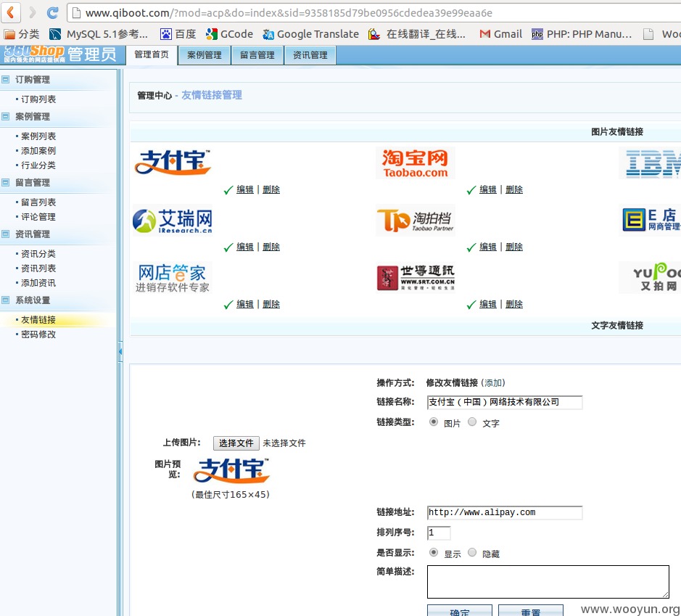Toggle the sidebar collapse handle arrow

120,351
